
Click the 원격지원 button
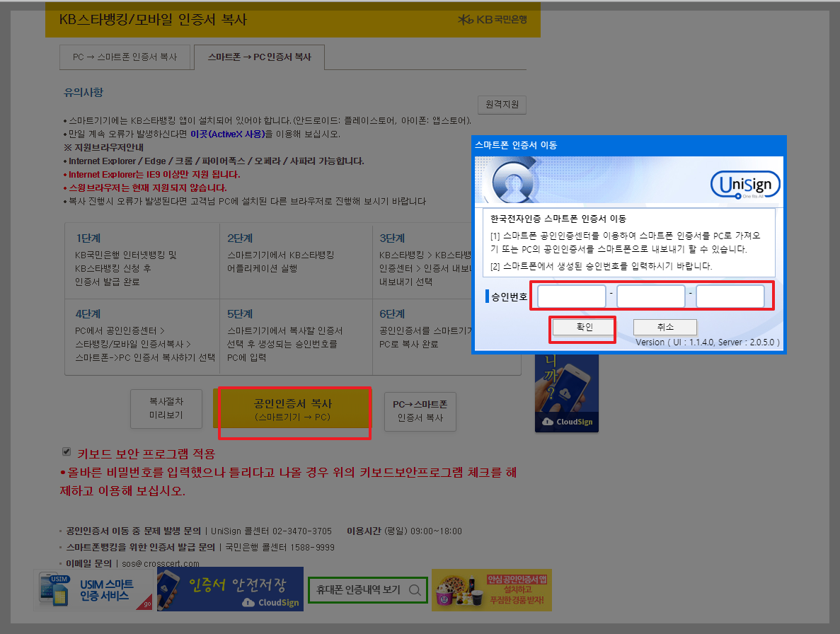[x=502, y=105]
